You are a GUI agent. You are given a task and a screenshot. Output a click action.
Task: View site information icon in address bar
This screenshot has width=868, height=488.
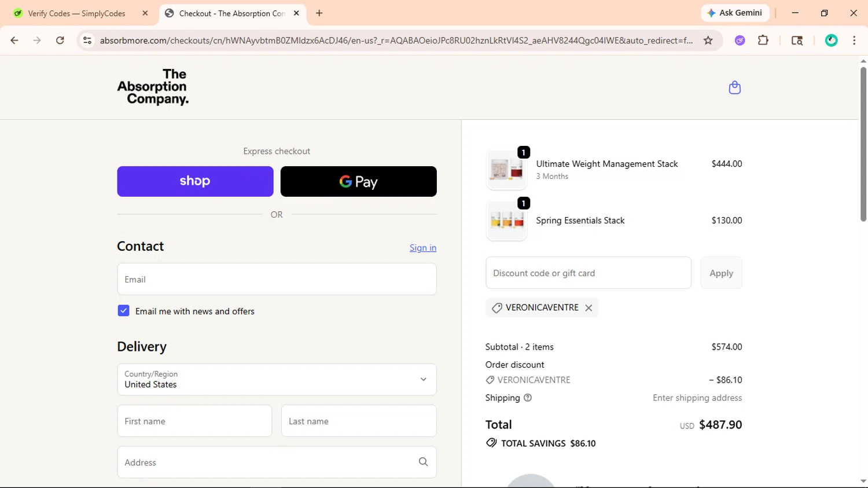coord(87,41)
